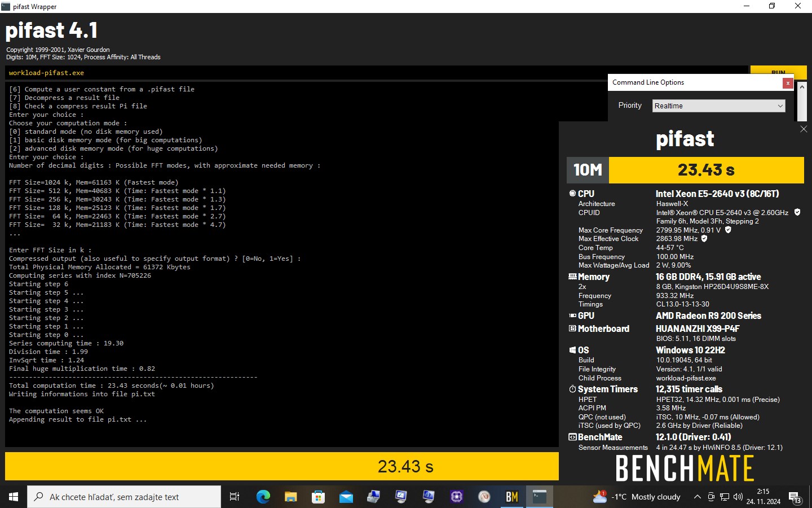Click 'Windows 10 22H2' text
This screenshot has width=812, height=508.
coord(690,350)
